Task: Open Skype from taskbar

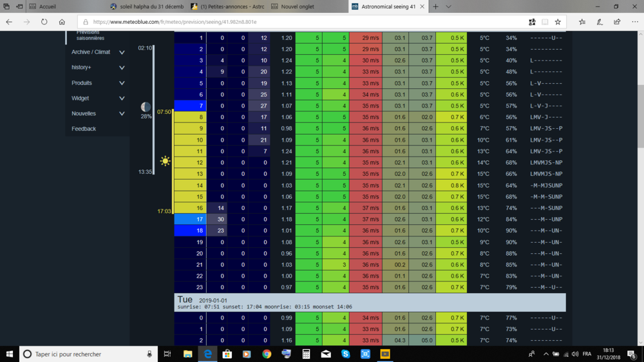Action: 345,354
